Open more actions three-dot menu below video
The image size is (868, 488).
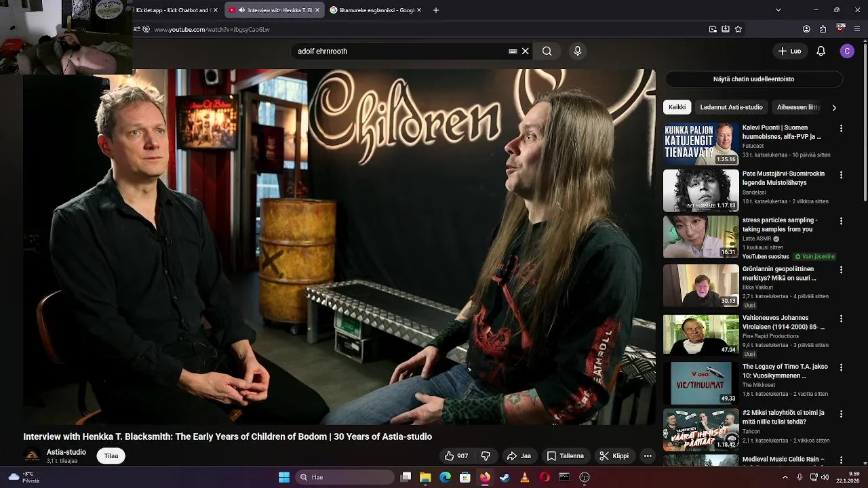pyautogui.click(x=648, y=456)
